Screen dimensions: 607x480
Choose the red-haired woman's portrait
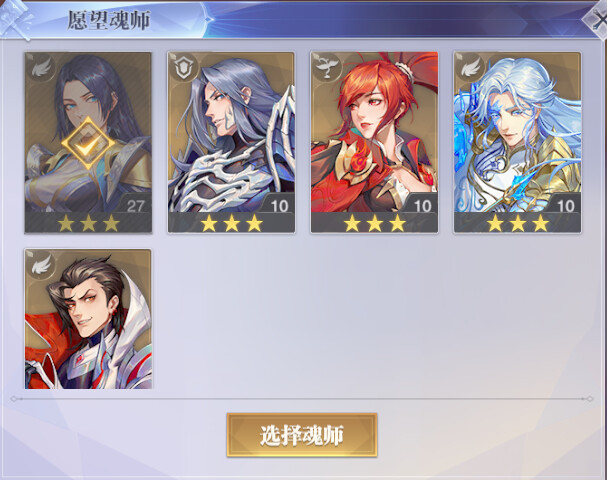pos(374,142)
